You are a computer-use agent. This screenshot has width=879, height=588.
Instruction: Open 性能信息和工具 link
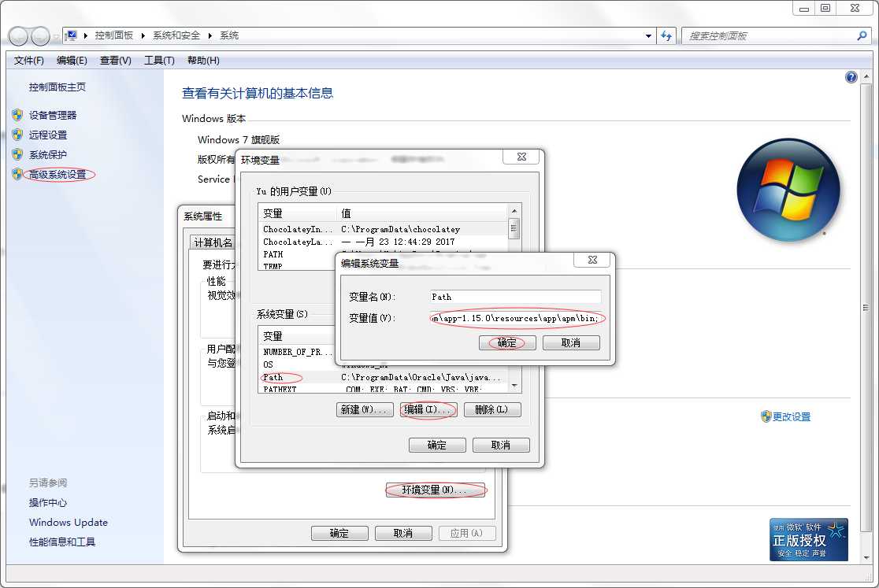62,542
